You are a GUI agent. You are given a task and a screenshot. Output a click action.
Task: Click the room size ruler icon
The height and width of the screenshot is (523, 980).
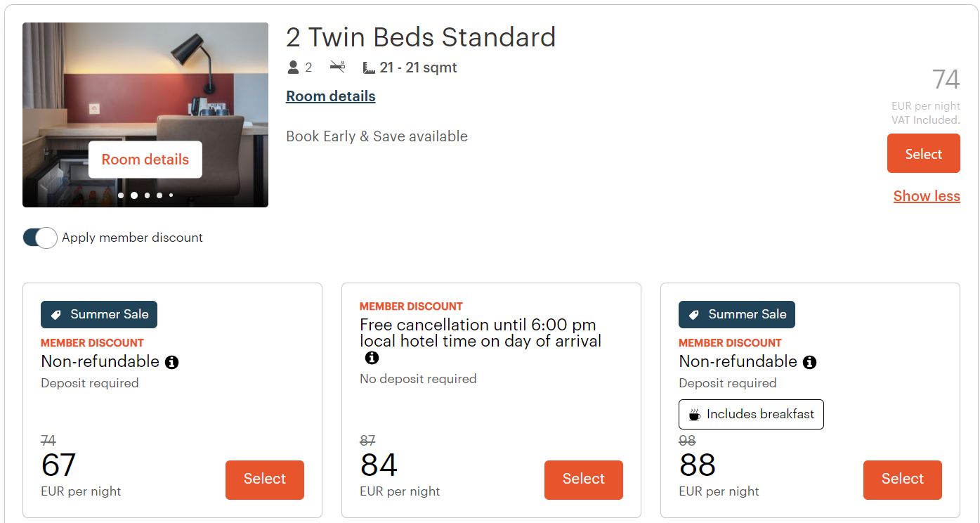[369, 68]
